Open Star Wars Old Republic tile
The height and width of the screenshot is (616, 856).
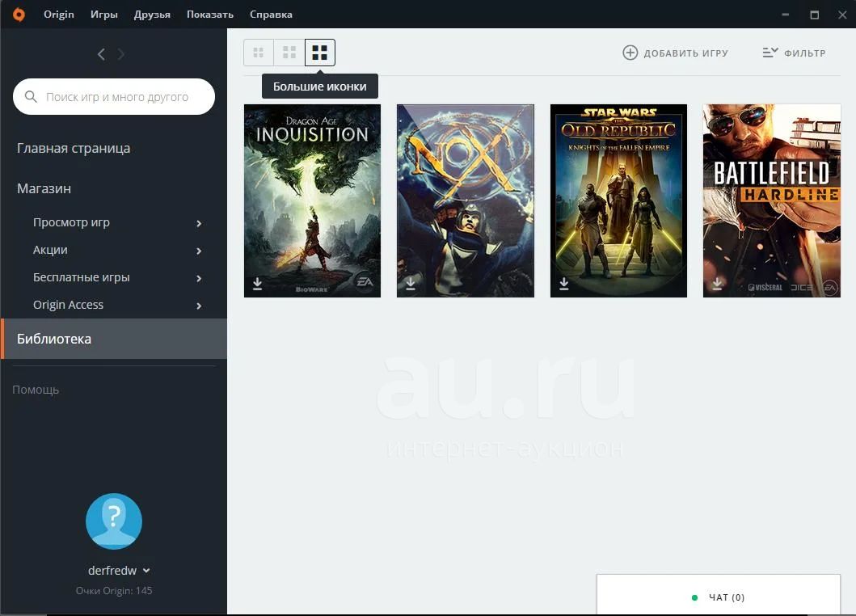(618, 201)
